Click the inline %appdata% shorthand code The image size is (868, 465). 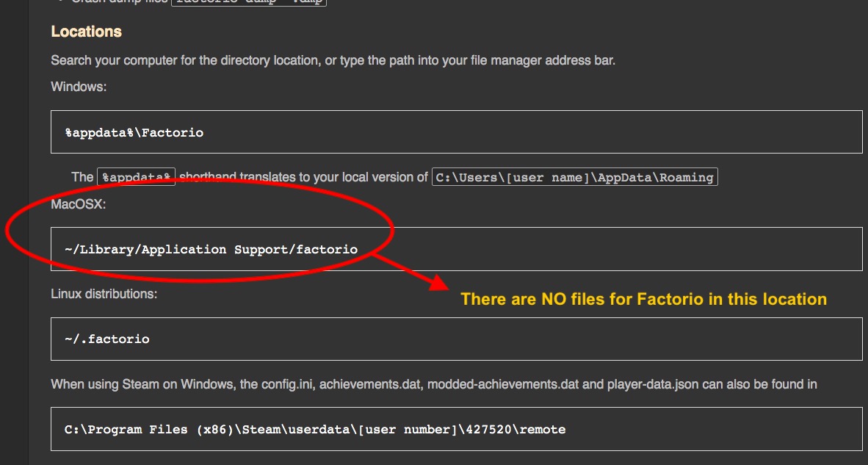tap(136, 177)
